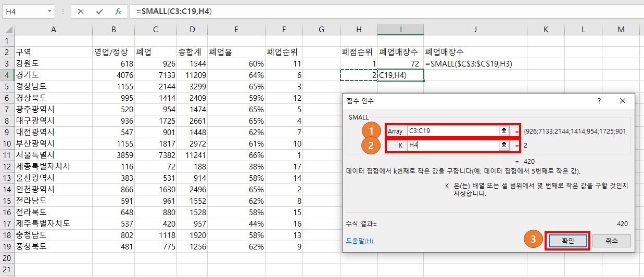
Task: Click the cell containing 인천광역시
Action: pyautogui.click(x=53, y=189)
